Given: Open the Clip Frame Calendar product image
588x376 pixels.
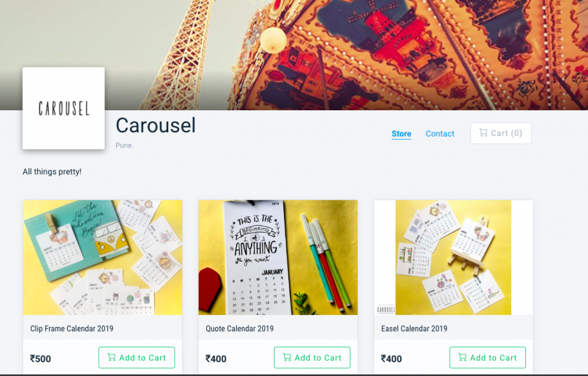Looking at the screenshot, I should point(102,258).
